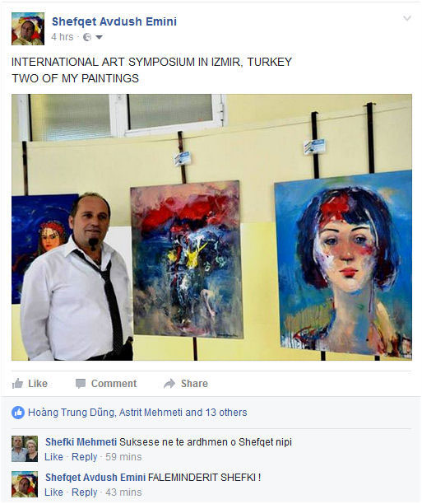Open Shefqet Avdush Emini avatar in reply comment

(x=25, y=484)
